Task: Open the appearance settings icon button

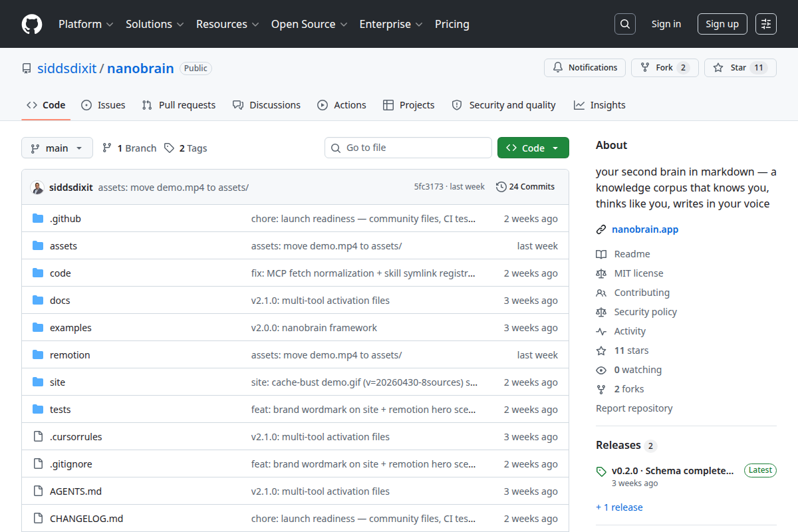Action: click(766, 24)
